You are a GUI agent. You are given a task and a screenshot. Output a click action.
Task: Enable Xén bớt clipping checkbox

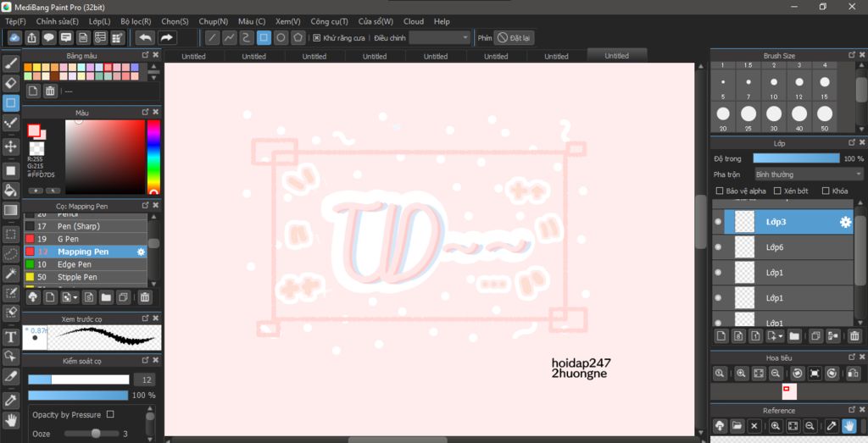pyautogui.click(x=777, y=191)
